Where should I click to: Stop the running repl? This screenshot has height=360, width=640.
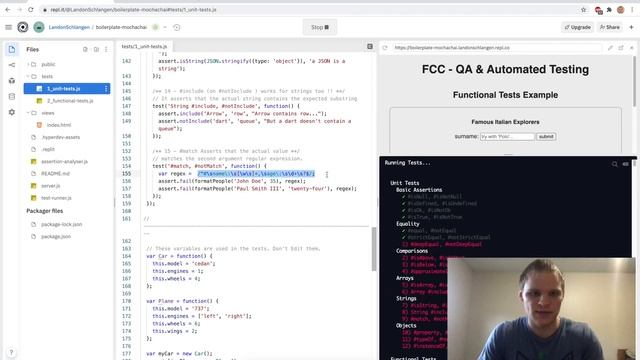(x=320, y=27)
